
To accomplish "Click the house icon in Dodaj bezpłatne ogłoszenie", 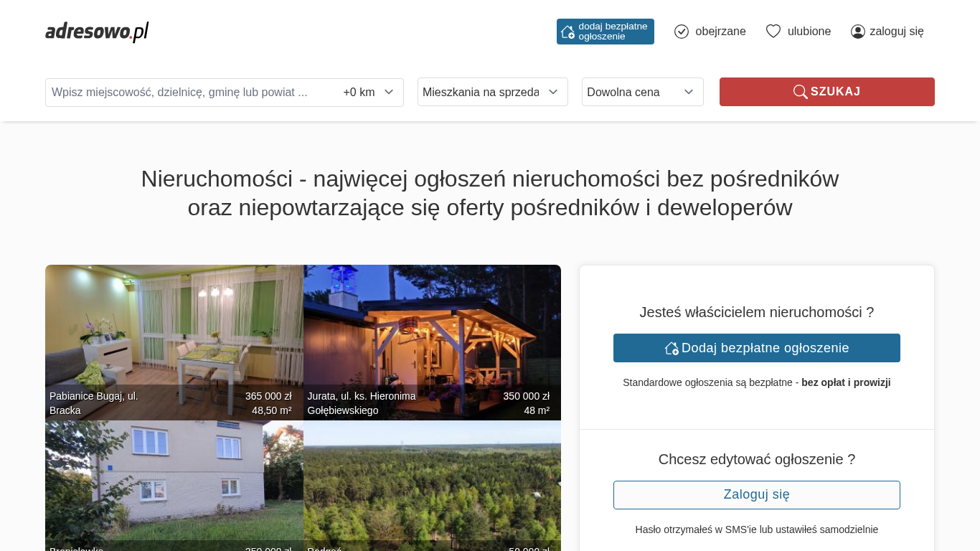I will tap(672, 348).
